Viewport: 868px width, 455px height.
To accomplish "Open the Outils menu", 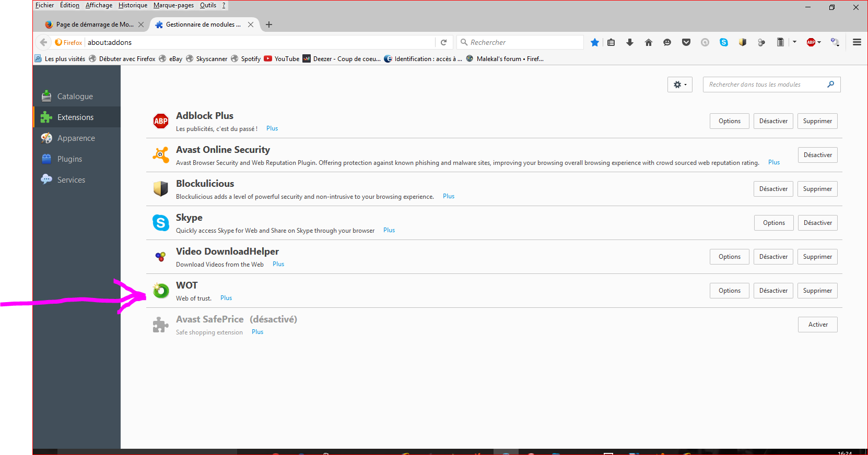I will pos(208,5).
